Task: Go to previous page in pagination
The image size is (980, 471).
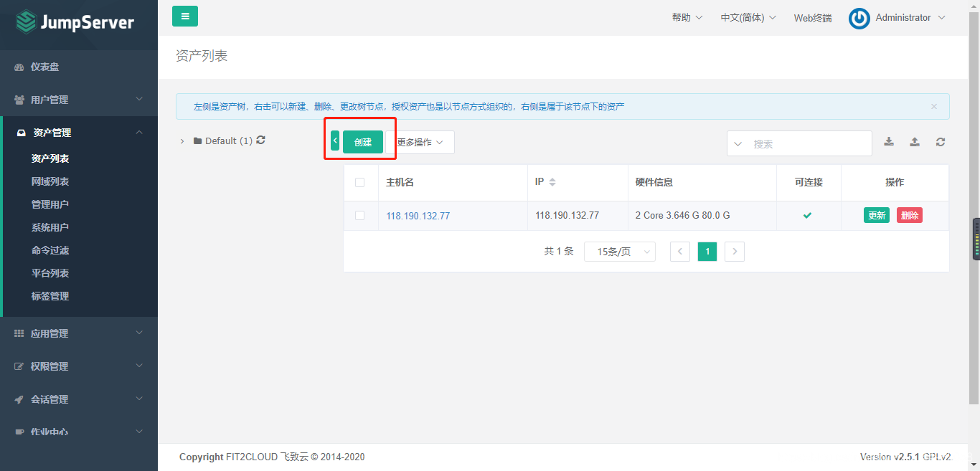Action: pyautogui.click(x=680, y=252)
